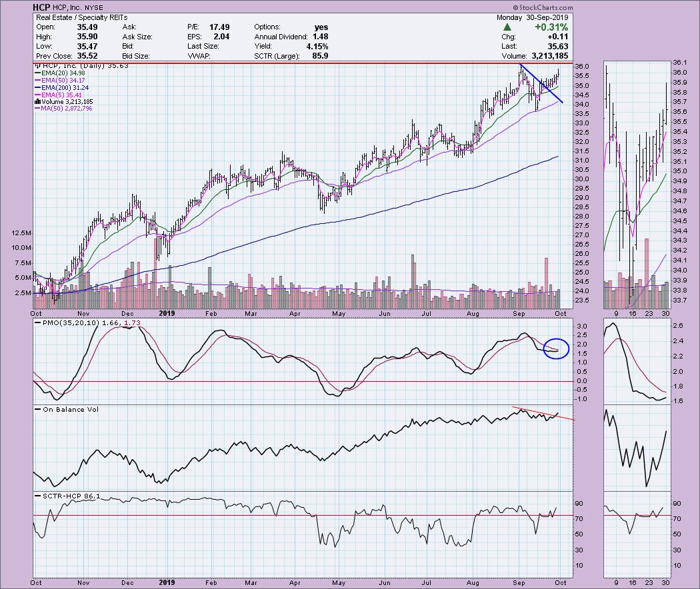Select the Prev Close value 35.52

click(87, 56)
